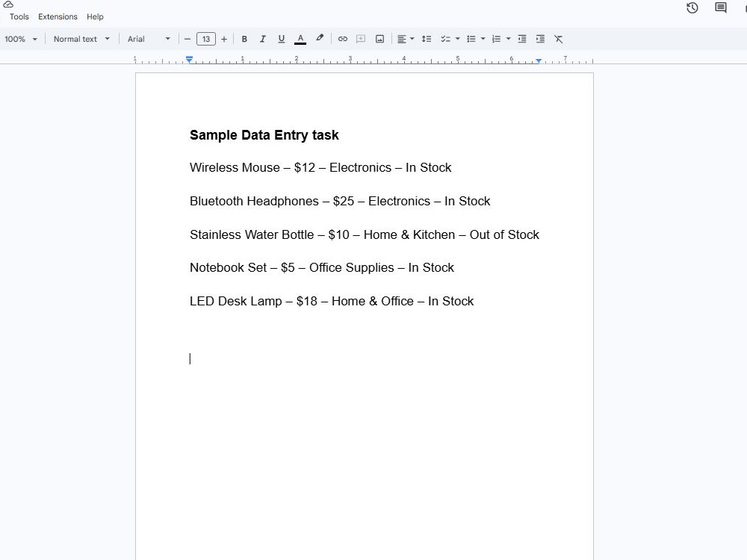The width and height of the screenshot is (747, 560).
Task: Click the add comment icon in toolbar
Action: [361, 39]
